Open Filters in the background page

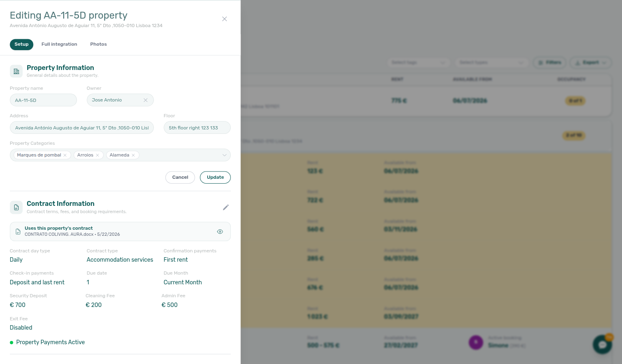click(550, 63)
